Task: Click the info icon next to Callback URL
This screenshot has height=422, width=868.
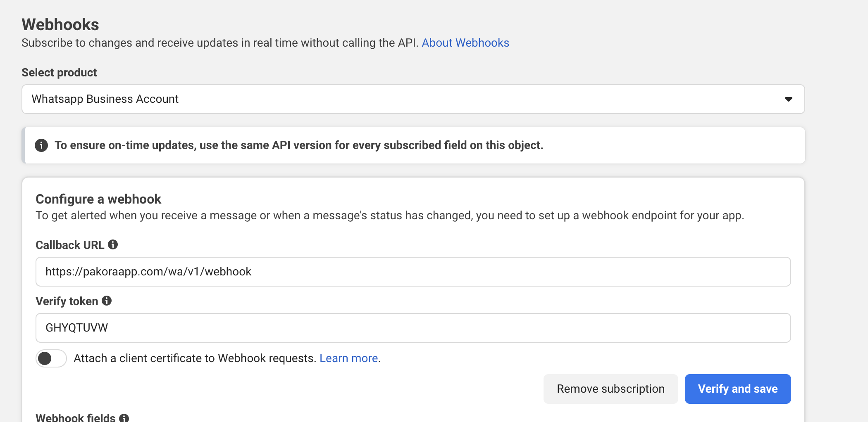Action: pyautogui.click(x=113, y=244)
